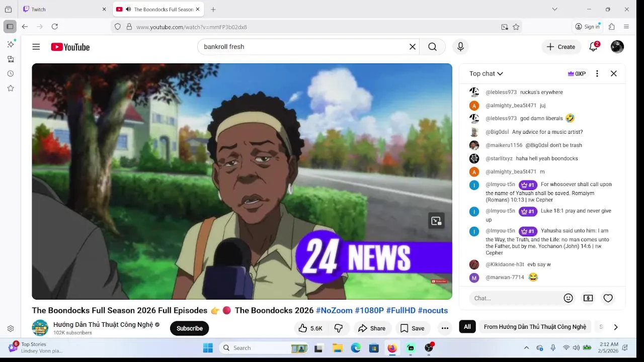Image resolution: width=644 pixels, height=362 pixels.
Task: Open AI chatbot sparkle sidebar icon
Action: point(11,44)
